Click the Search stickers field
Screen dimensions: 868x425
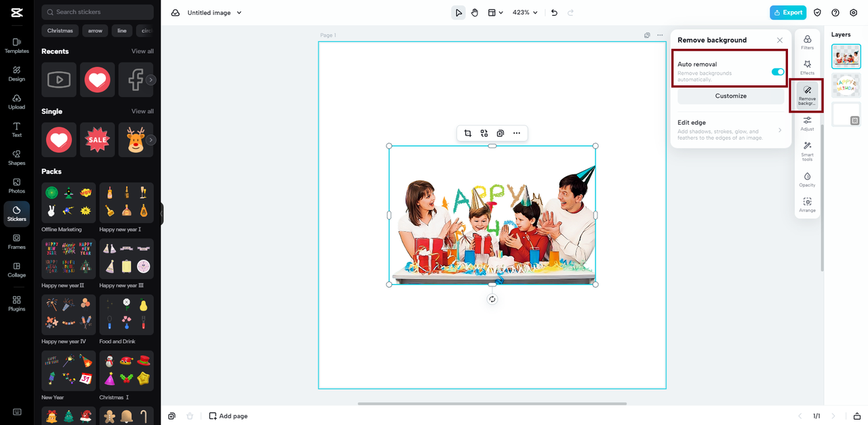[x=98, y=12]
